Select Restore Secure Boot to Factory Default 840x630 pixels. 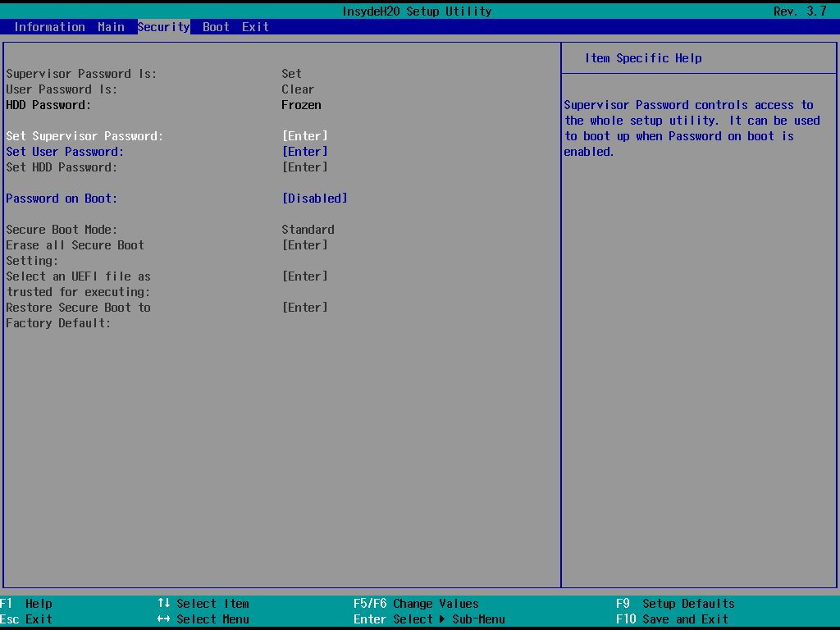(x=78, y=315)
